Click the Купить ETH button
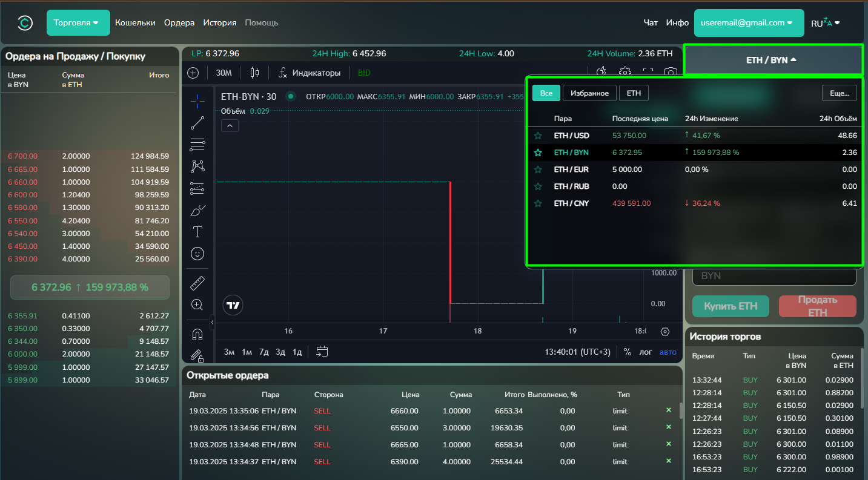This screenshot has height=480, width=868. click(731, 306)
